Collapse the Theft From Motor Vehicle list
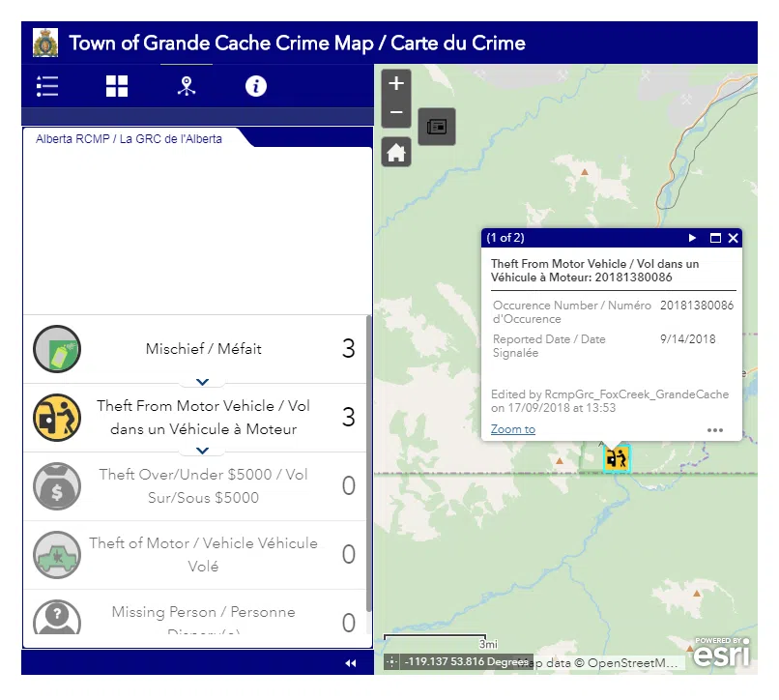Image resolution: width=779 pixels, height=700 pixels. point(202,450)
